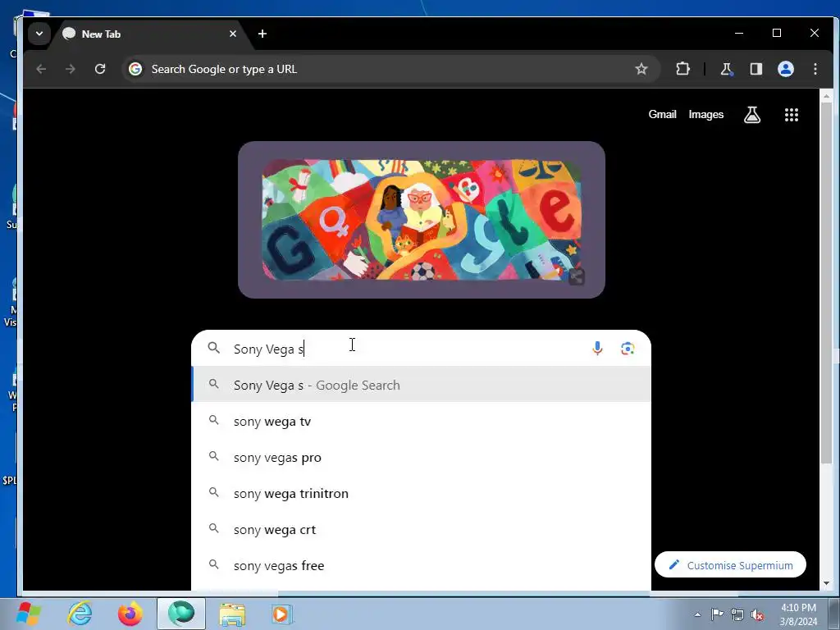
Task: Bookmark this tab with star icon
Action: (x=641, y=69)
